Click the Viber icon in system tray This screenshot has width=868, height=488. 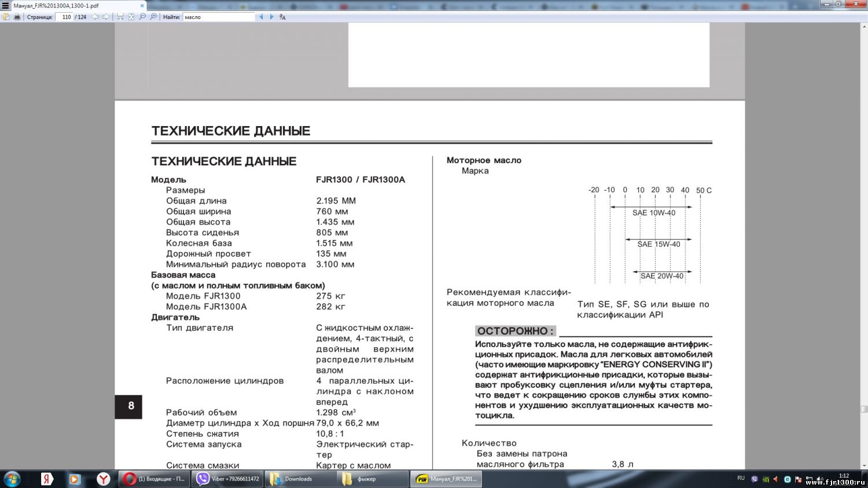754,479
